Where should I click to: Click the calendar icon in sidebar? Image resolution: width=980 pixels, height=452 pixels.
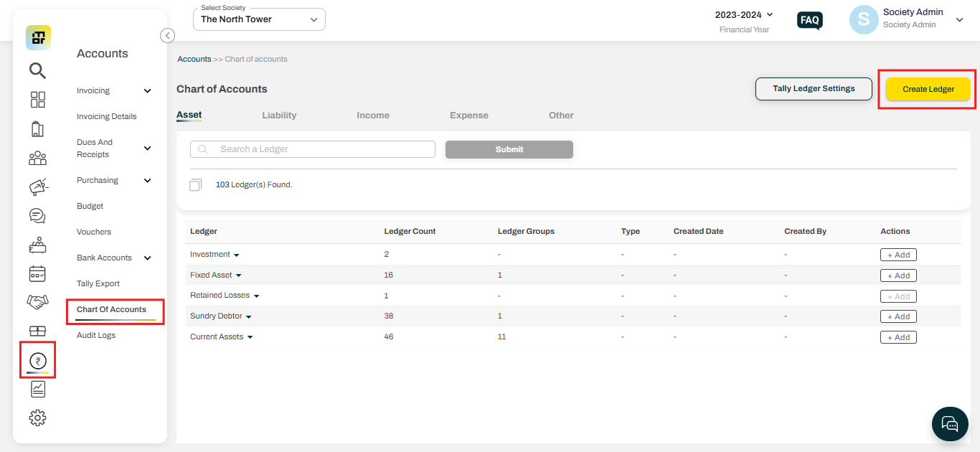[37, 273]
